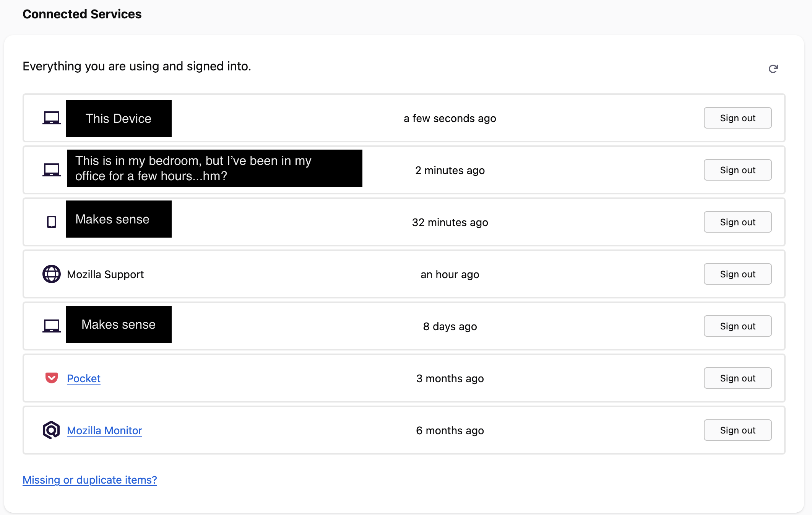
Task: Click the phone icon in the 32 minutes ago row
Action: 51,222
